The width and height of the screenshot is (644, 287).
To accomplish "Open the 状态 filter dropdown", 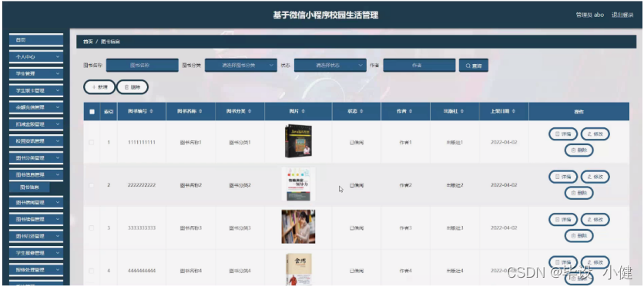I will tap(330, 66).
